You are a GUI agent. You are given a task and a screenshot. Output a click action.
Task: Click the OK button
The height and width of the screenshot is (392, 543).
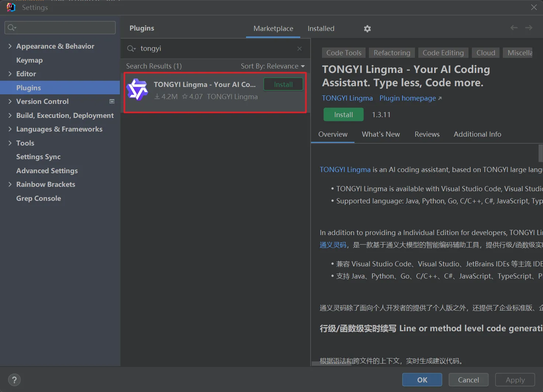(422, 380)
